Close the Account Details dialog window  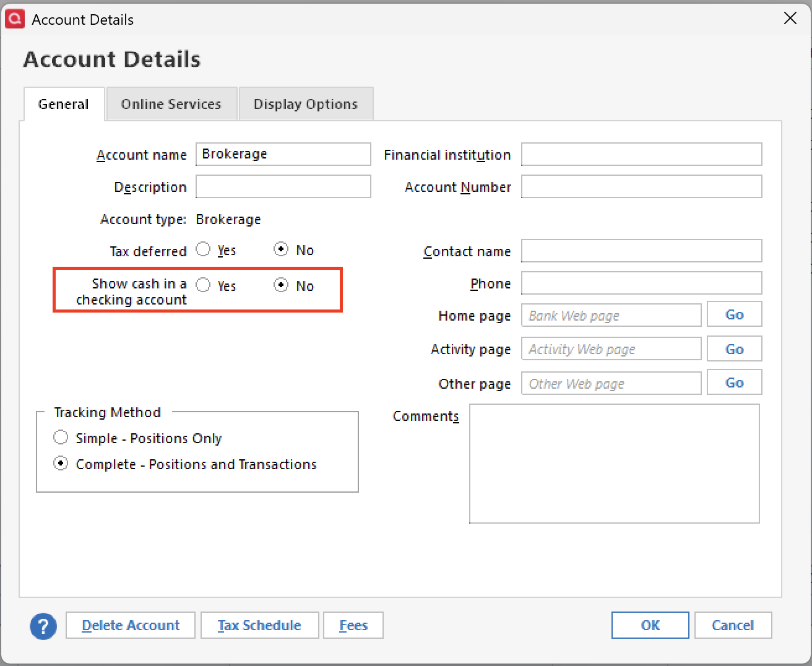[790, 19]
